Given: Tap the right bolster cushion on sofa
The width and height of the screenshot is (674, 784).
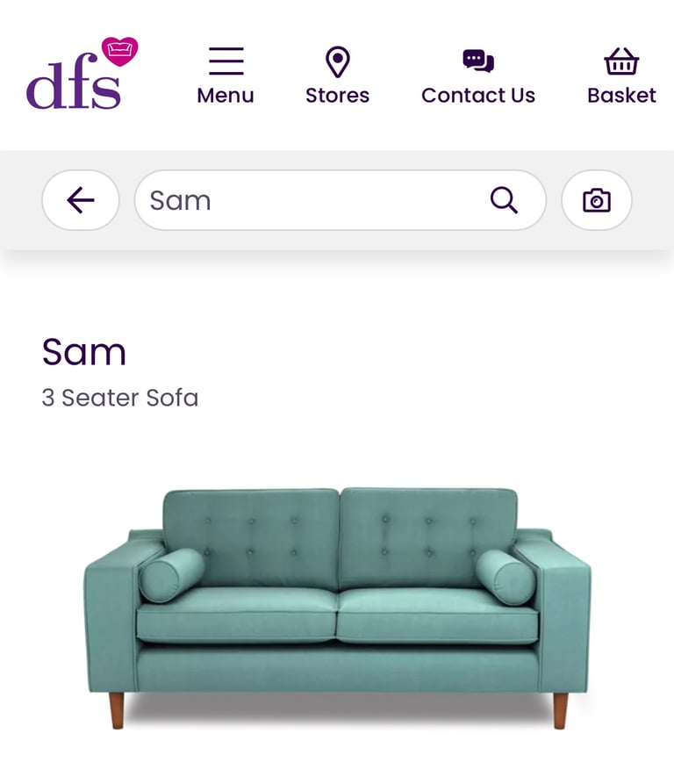Looking at the screenshot, I should pyautogui.click(x=505, y=578).
